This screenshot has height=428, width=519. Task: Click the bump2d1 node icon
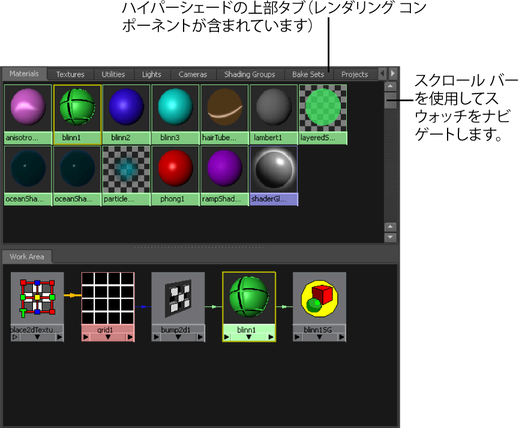(x=178, y=298)
